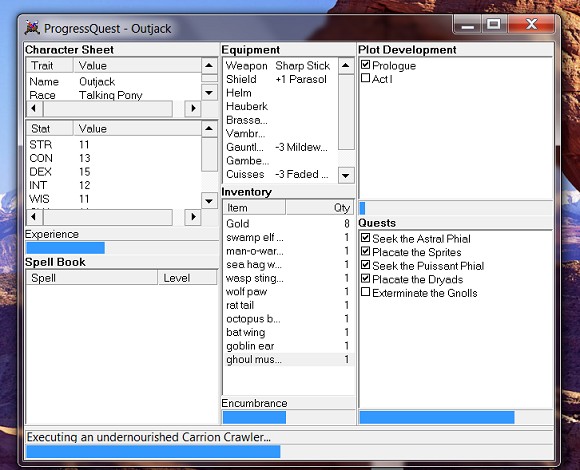Click the ProgressQuest app icon in title bar
Viewport: 580px width, 470px height.
(x=32, y=28)
